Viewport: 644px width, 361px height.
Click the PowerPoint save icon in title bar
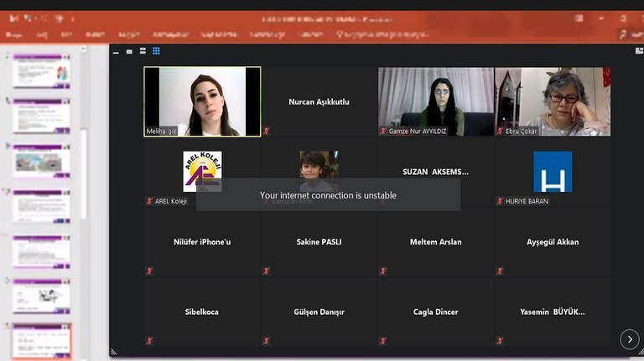click(x=27, y=18)
